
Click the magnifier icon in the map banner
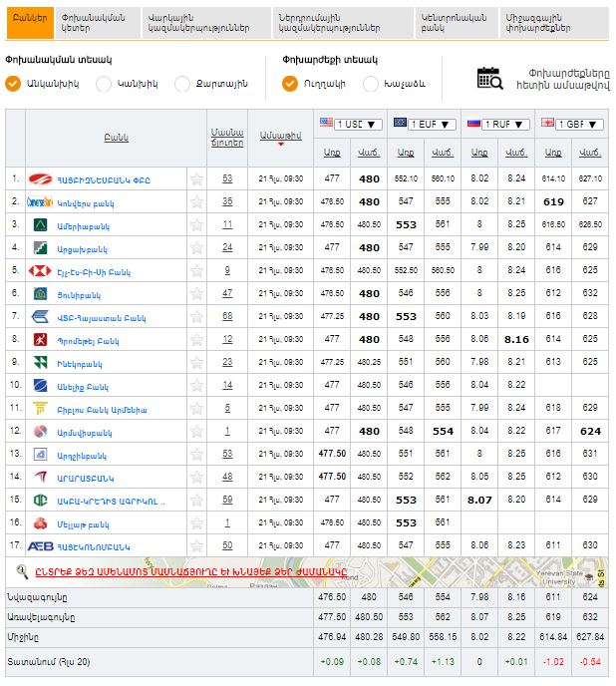[22, 570]
